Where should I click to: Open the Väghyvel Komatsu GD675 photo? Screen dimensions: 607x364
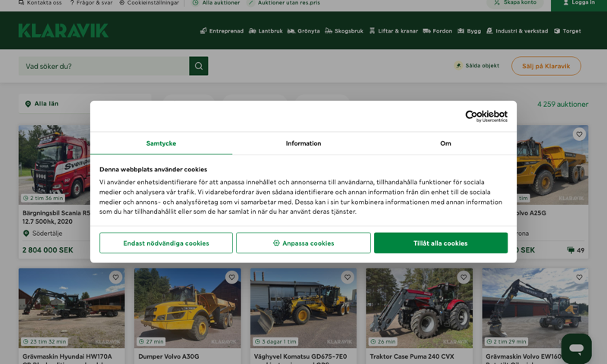coord(303,308)
